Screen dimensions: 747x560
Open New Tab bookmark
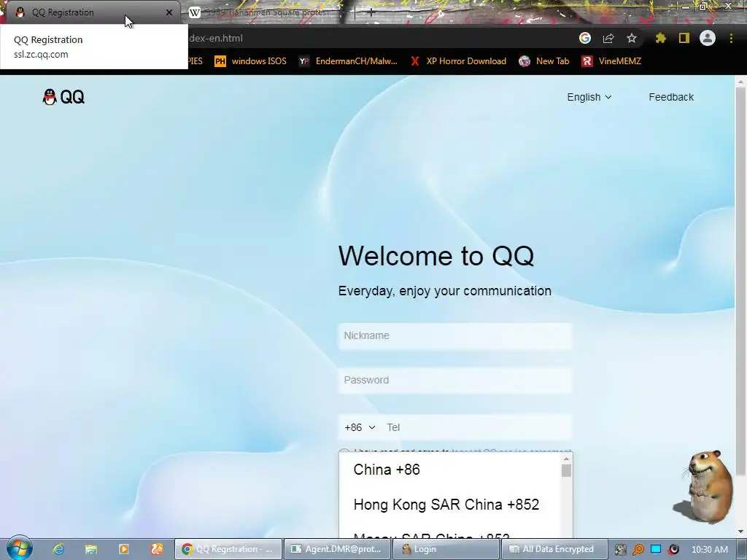tap(544, 61)
